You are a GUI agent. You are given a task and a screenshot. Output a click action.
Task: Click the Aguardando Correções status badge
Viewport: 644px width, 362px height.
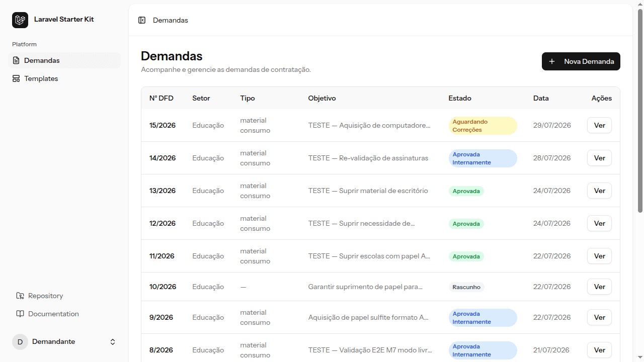click(x=482, y=126)
